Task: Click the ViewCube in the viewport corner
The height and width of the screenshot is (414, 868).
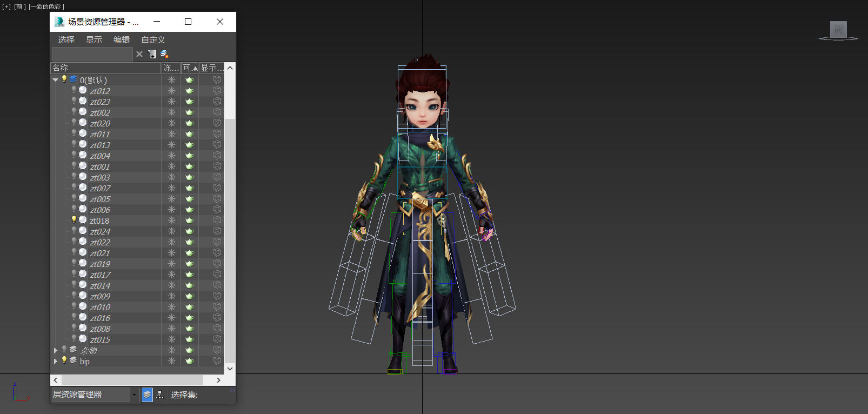Action: pyautogui.click(x=838, y=30)
